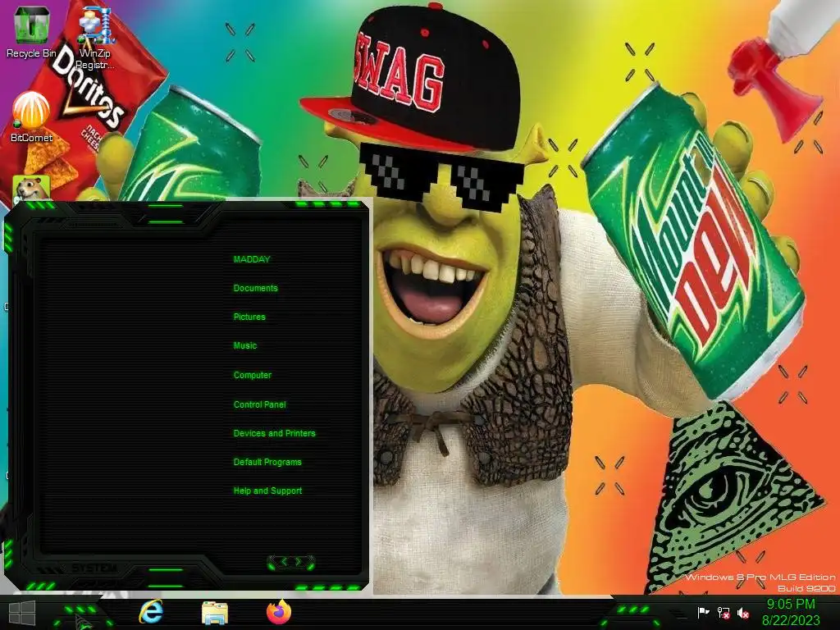
Task: Open Computer from the Start menu
Action: (x=253, y=375)
